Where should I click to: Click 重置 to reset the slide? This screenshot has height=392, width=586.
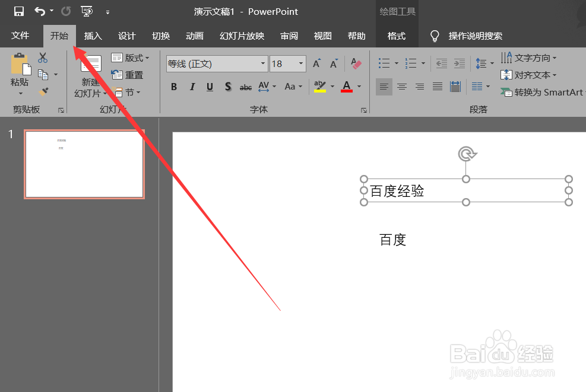point(128,75)
